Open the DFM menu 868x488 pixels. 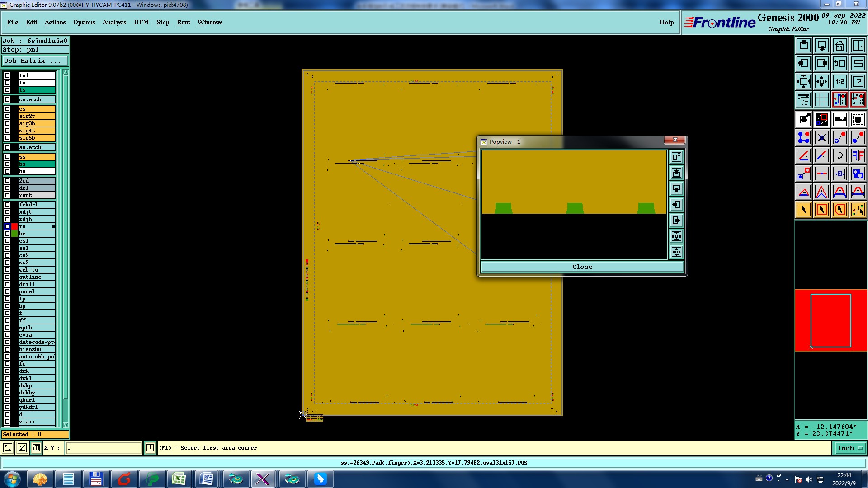coord(141,22)
